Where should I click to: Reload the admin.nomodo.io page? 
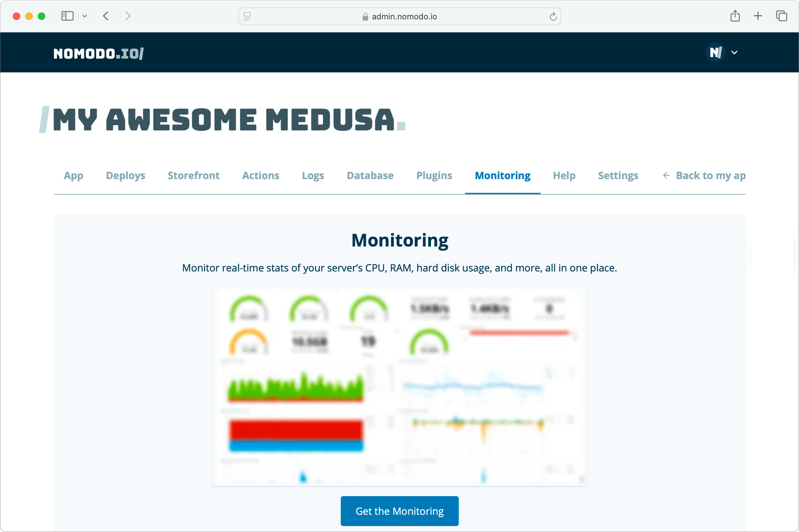pyautogui.click(x=553, y=16)
